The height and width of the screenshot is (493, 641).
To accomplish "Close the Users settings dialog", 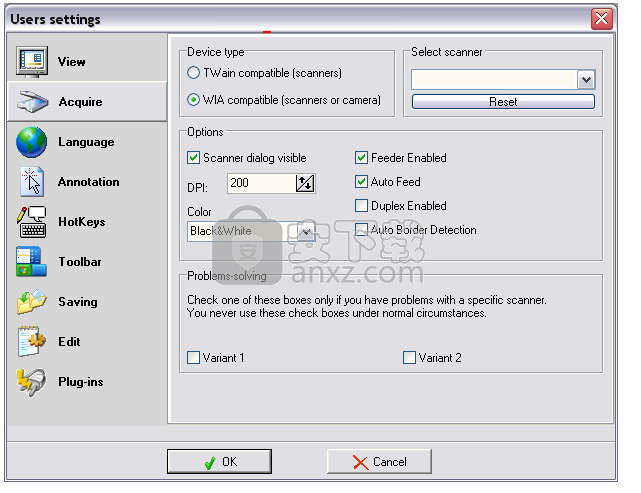I will point(602,19).
